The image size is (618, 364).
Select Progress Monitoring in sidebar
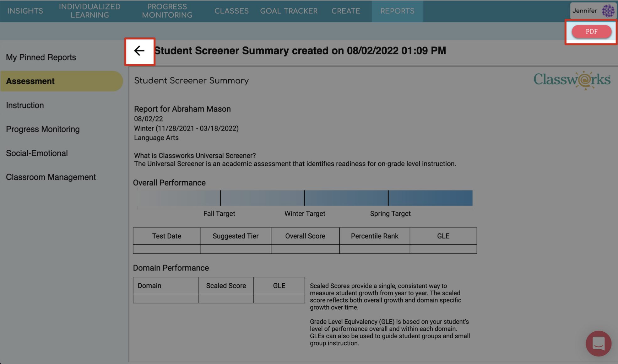pyautogui.click(x=43, y=129)
